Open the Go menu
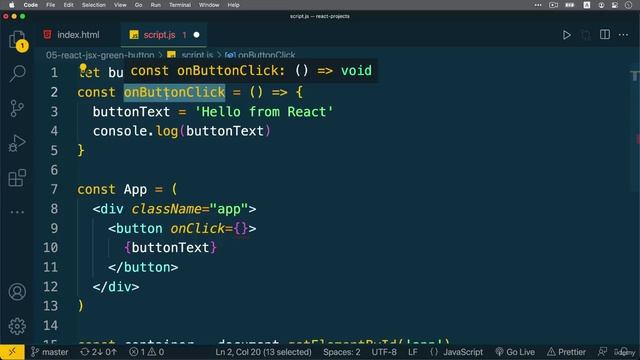The width and height of the screenshot is (640, 360). pos(138,5)
